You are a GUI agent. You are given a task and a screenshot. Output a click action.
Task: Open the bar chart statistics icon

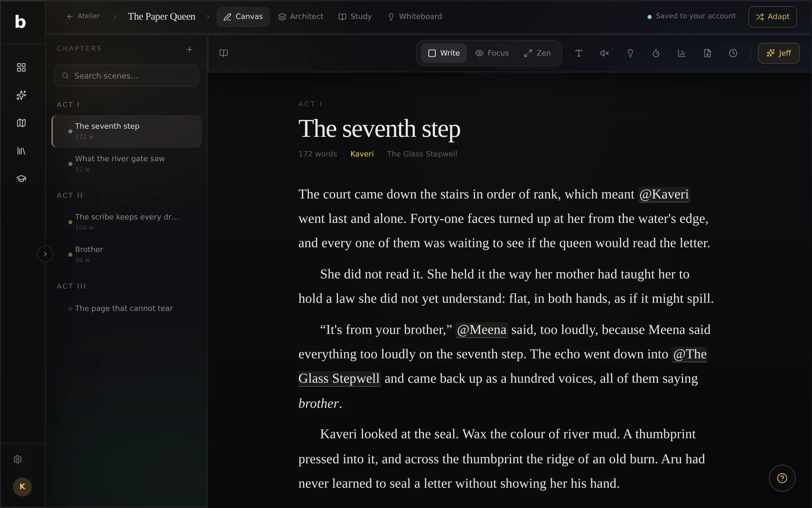[x=681, y=53]
